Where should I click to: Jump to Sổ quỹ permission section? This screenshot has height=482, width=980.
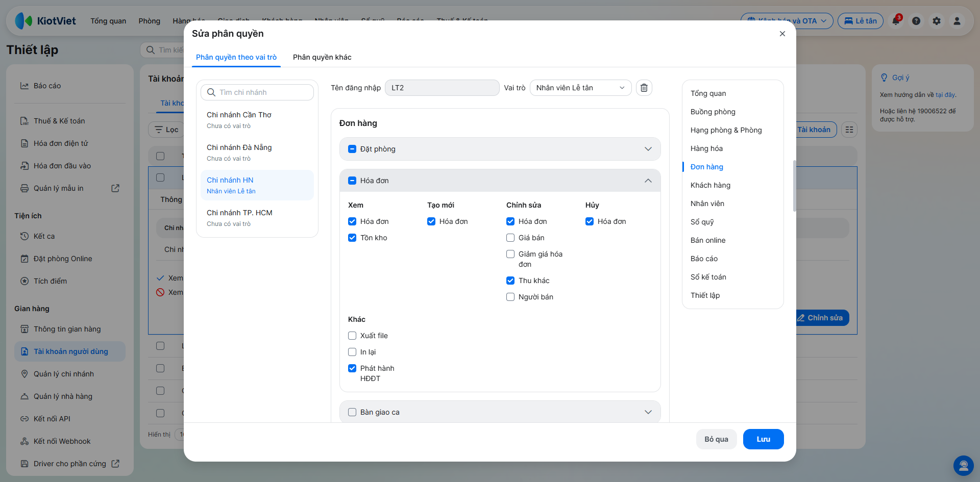pyautogui.click(x=702, y=222)
